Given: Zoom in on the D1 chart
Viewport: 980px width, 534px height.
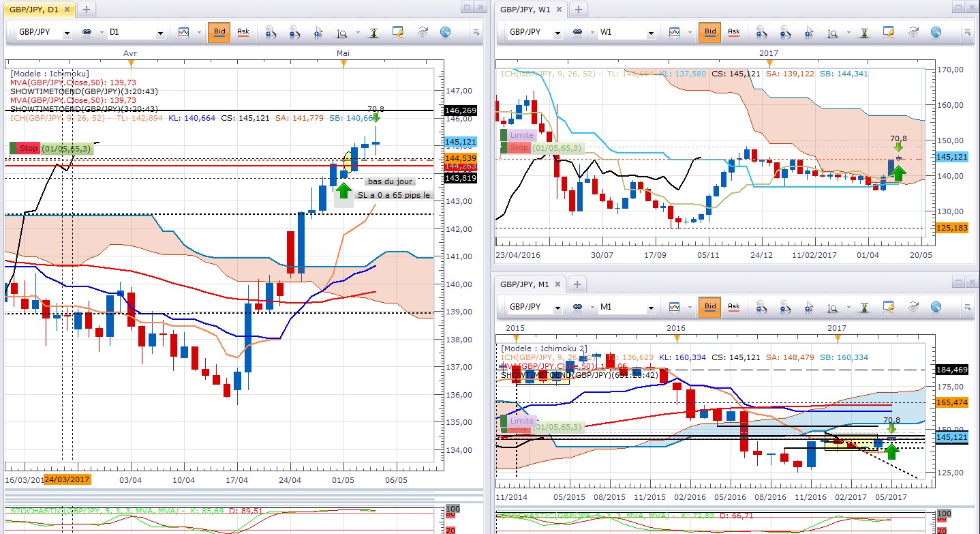Looking at the screenshot, I should (271, 32).
